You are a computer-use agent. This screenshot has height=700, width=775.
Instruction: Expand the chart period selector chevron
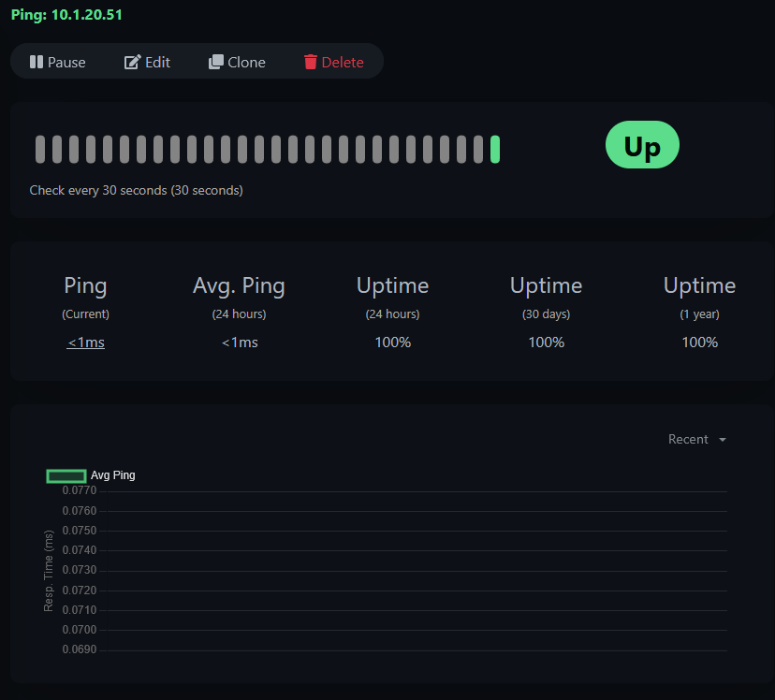click(722, 439)
